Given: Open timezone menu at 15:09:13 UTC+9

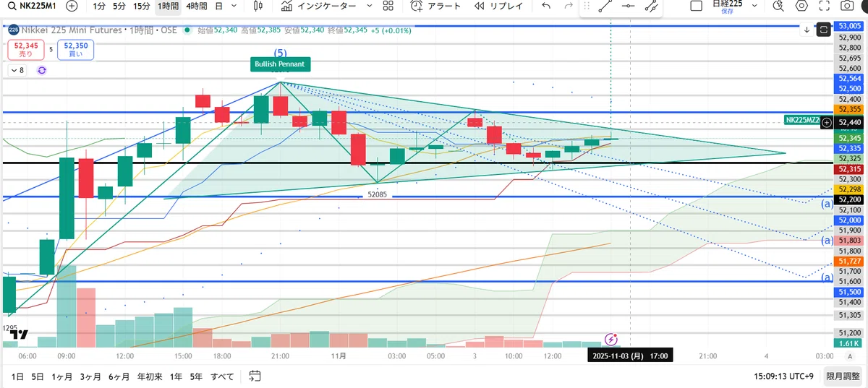Looking at the screenshot, I should click(784, 376).
